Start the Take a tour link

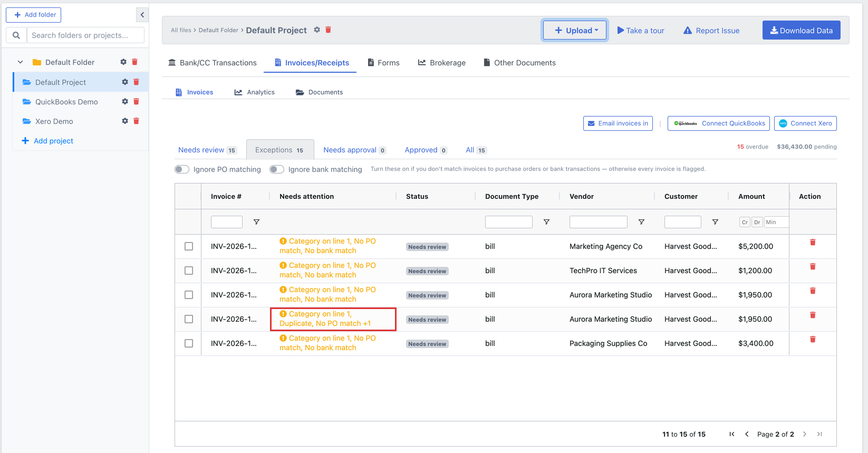coord(641,31)
